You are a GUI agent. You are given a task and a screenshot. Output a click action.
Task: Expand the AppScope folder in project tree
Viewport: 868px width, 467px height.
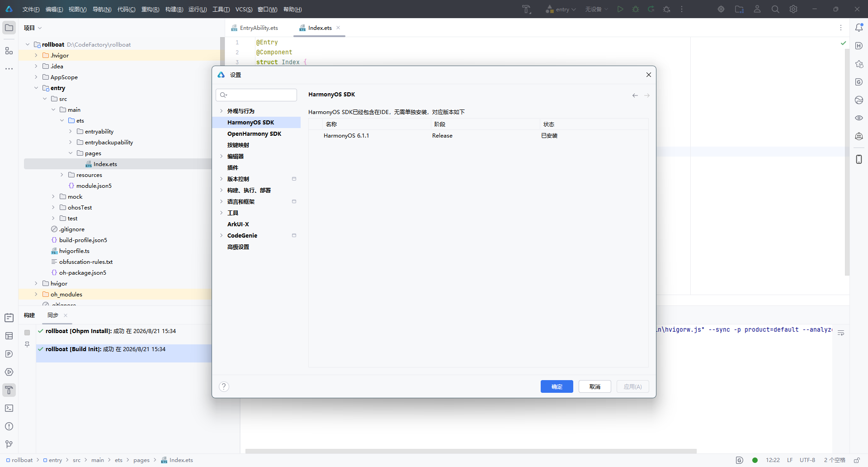click(x=36, y=77)
